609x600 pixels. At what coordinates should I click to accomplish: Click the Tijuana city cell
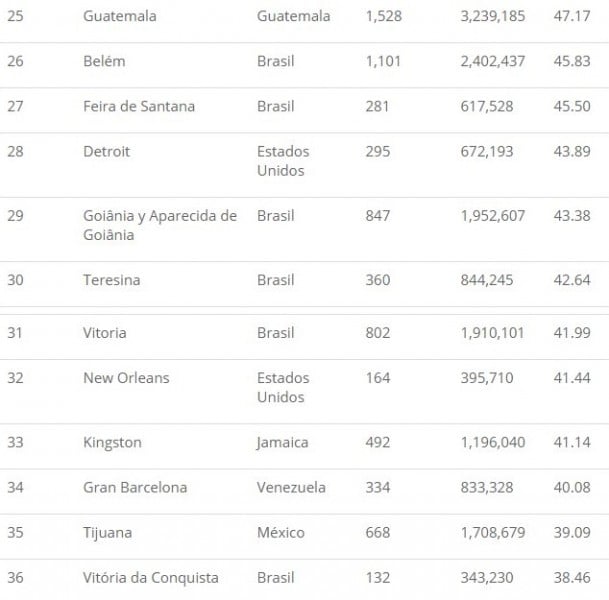pyautogui.click(x=107, y=533)
